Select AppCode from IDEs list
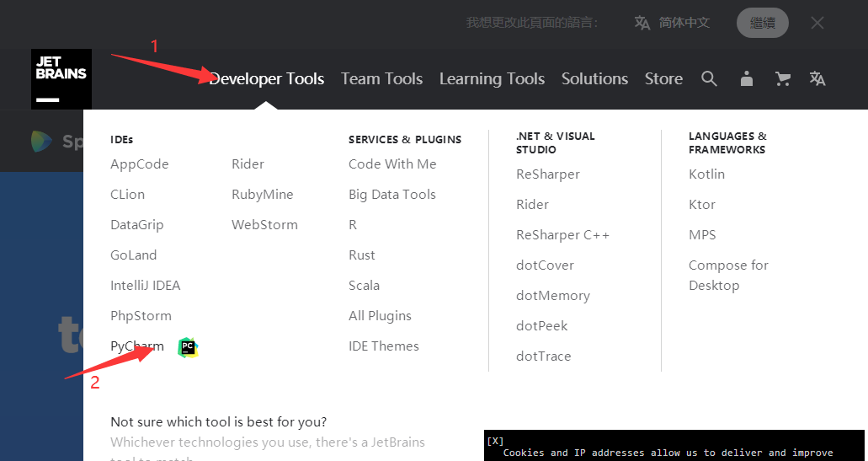The height and width of the screenshot is (461, 868). 140,164
